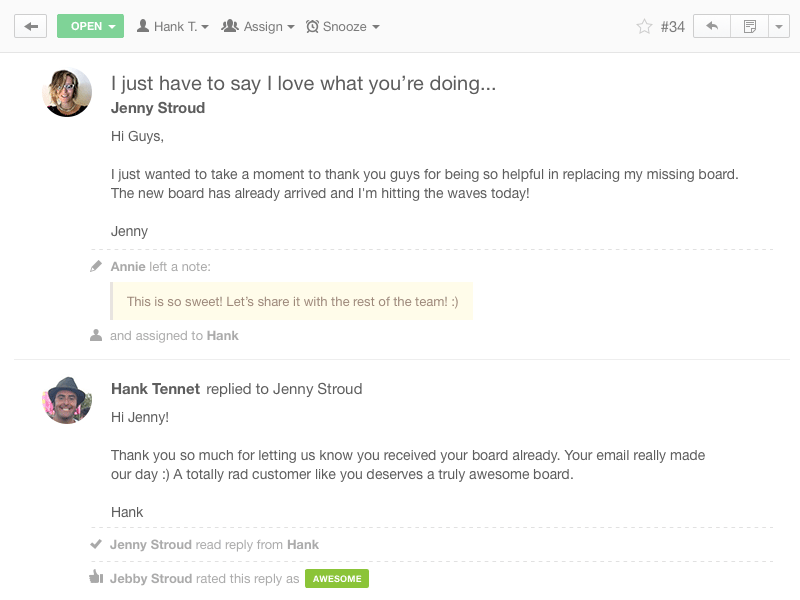Click Hank Tennet's avatar photo
Screen dimensions: 800x600
tap(67, 401)
